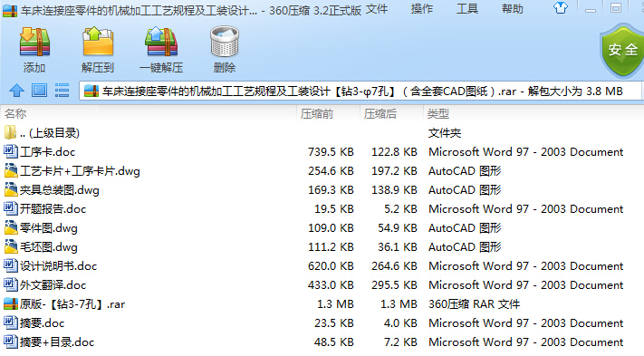Click AutoCAD icon of 零件图.dwg

tap(11, 227)
